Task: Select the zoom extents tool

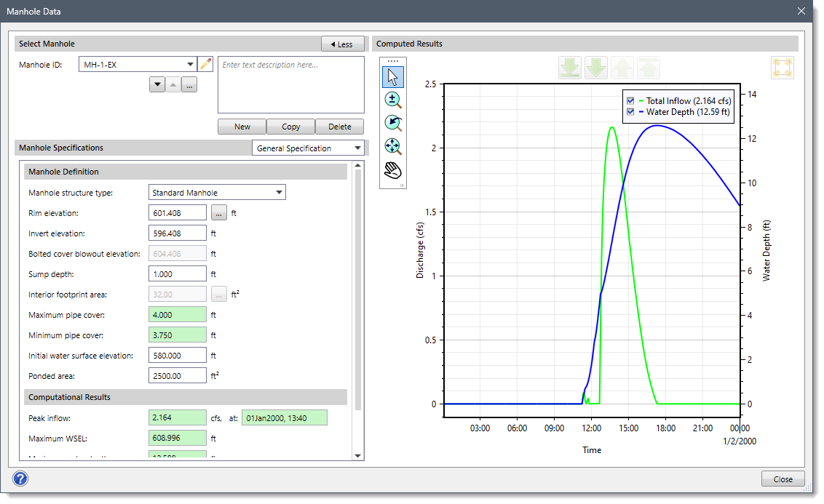Action: (x=393, y=146)
